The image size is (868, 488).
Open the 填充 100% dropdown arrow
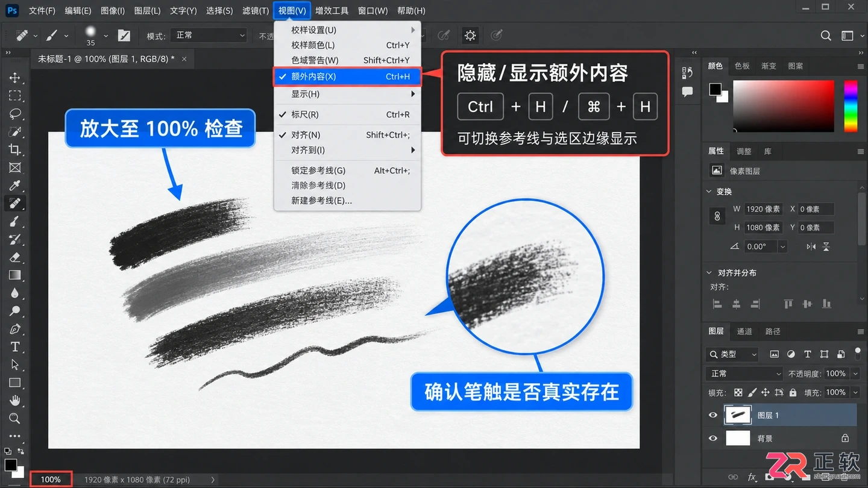[855, 392]
